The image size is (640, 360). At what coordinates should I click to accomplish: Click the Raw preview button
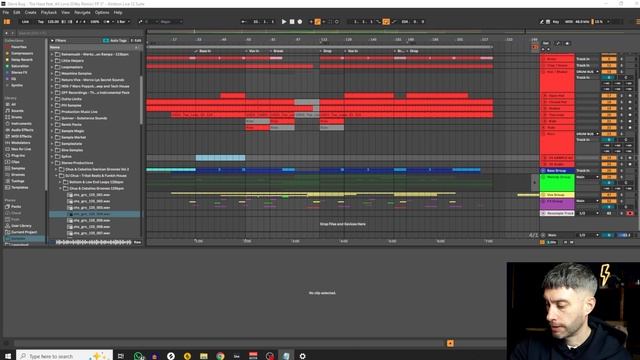click(138, 242)
